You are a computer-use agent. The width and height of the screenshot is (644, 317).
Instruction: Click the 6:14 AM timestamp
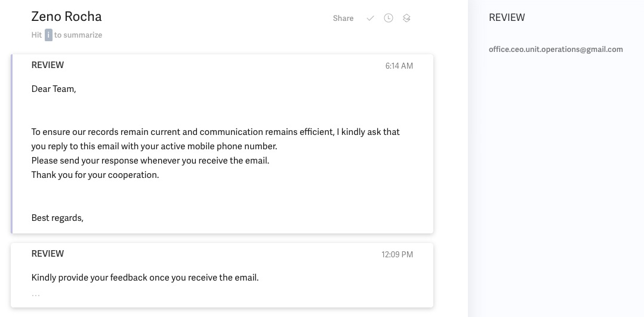coord(399,66)
